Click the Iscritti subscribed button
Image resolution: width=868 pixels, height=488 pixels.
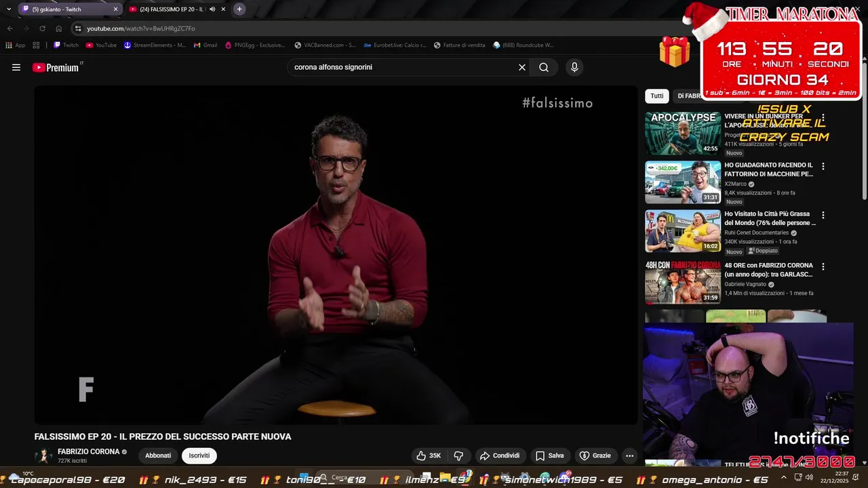(199, 455)
